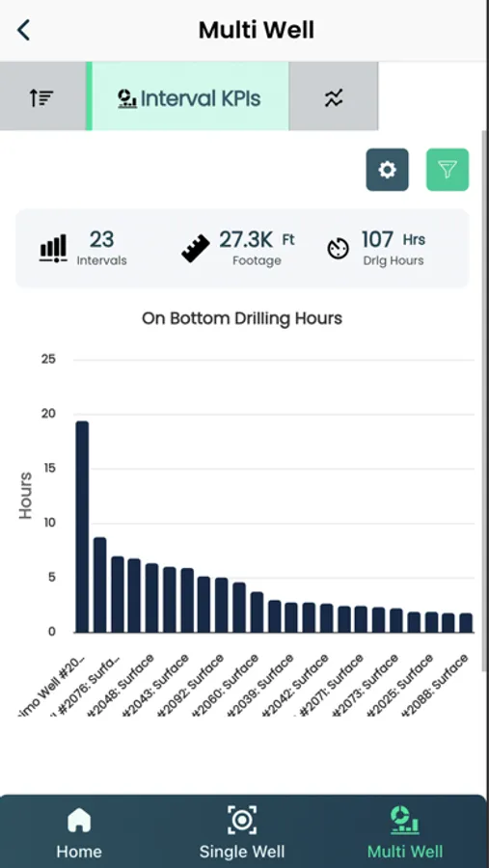Tap the drilling hours gauge icon
489x868 pixels.
(x=338, y=249)
